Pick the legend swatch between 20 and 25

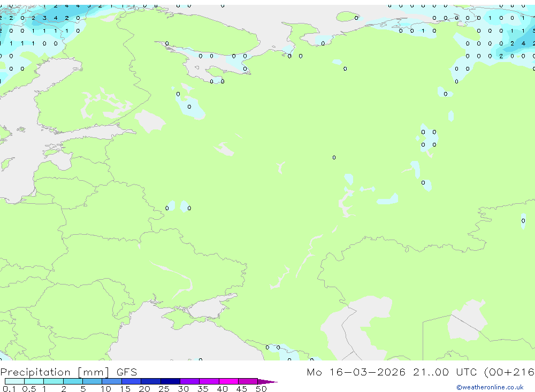point(151,381)
